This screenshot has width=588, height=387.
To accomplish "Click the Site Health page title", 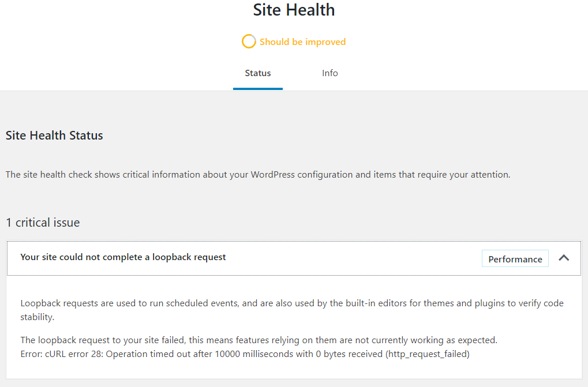I will [x=294, y=10].
